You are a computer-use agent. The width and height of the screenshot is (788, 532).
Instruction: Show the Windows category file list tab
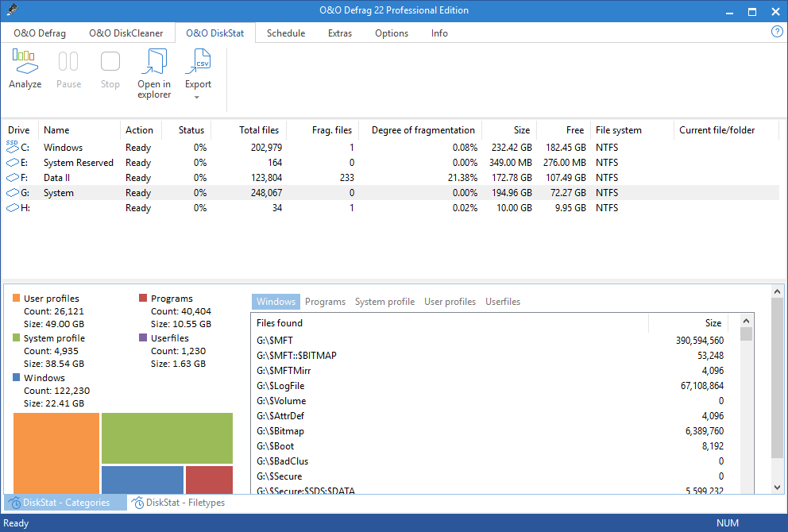[x=276, y=302]
